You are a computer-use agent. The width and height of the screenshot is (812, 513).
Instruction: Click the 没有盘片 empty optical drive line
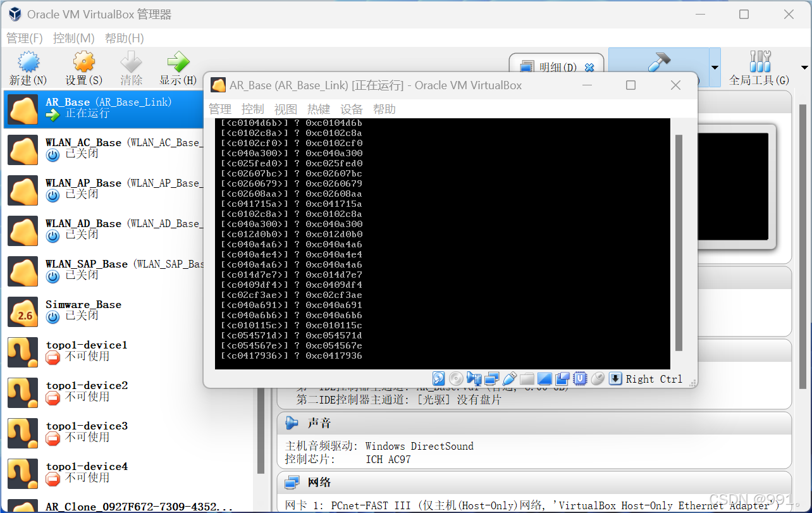(398, 400)
